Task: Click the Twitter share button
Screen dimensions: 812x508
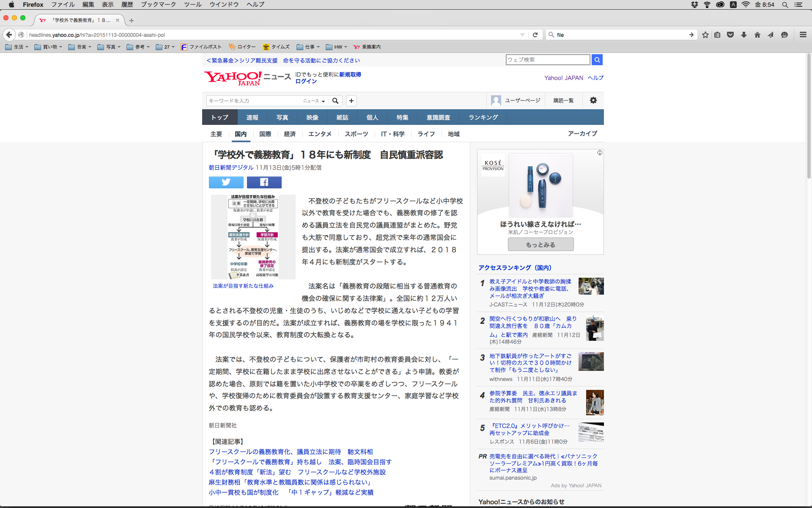Action: tap(226, 182)
